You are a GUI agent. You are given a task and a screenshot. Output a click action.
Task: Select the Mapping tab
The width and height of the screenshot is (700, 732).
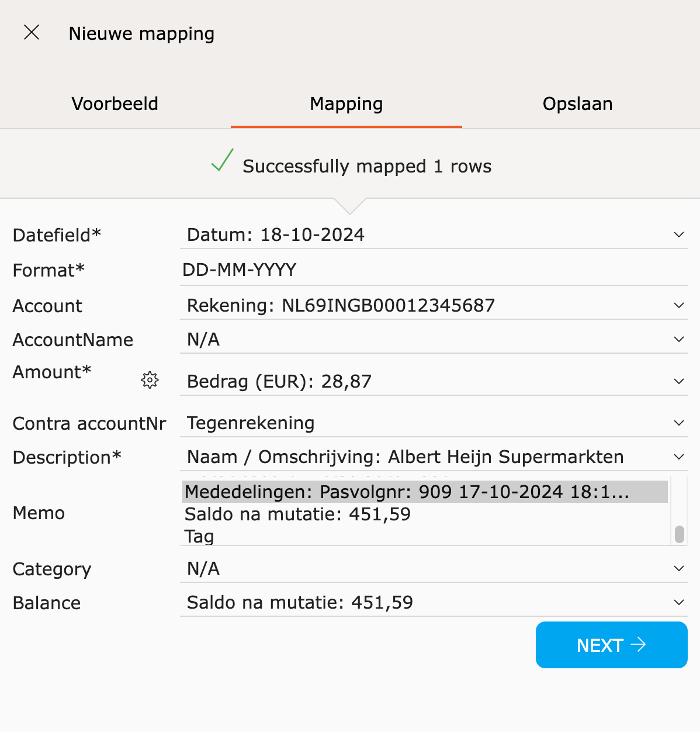point(346,103)
